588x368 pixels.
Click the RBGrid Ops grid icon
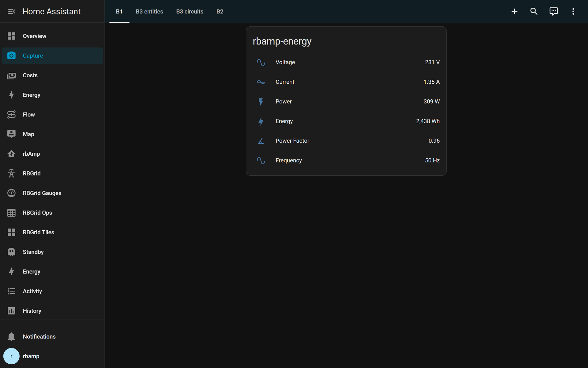pyautogui.click(x=11, y=213)
